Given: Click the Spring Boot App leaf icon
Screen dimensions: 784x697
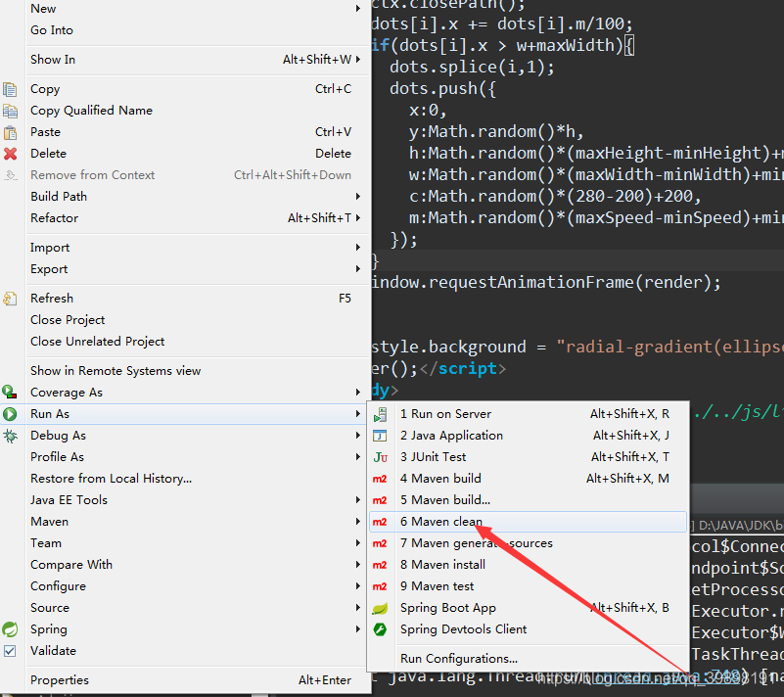Looking at the screenshot, I should 380,608.
